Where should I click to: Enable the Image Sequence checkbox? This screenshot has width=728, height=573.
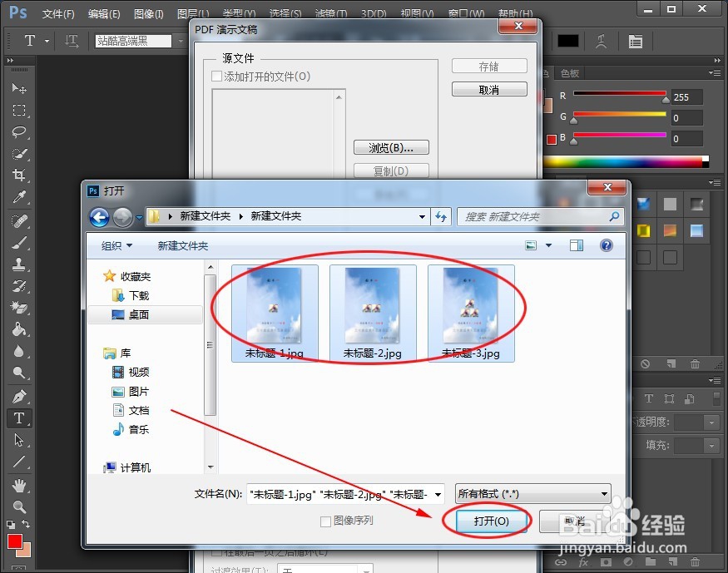[325, 521]
